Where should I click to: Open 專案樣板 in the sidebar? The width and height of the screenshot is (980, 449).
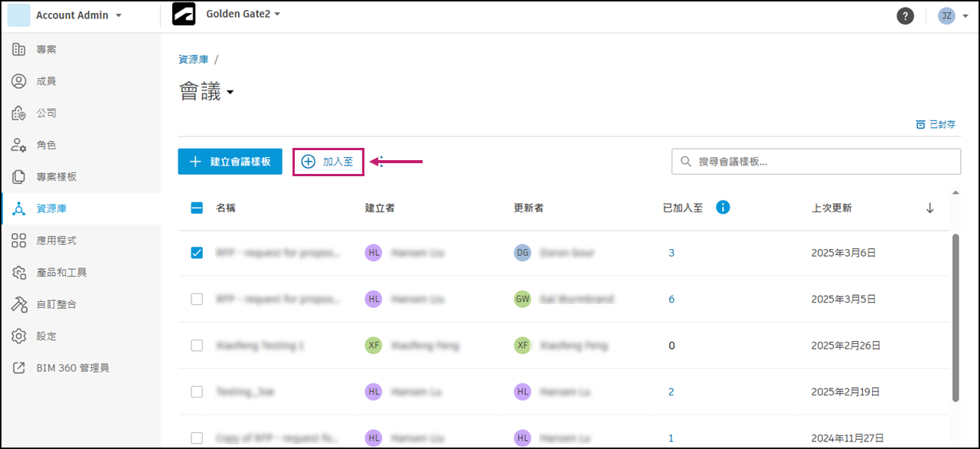[57, 177]
